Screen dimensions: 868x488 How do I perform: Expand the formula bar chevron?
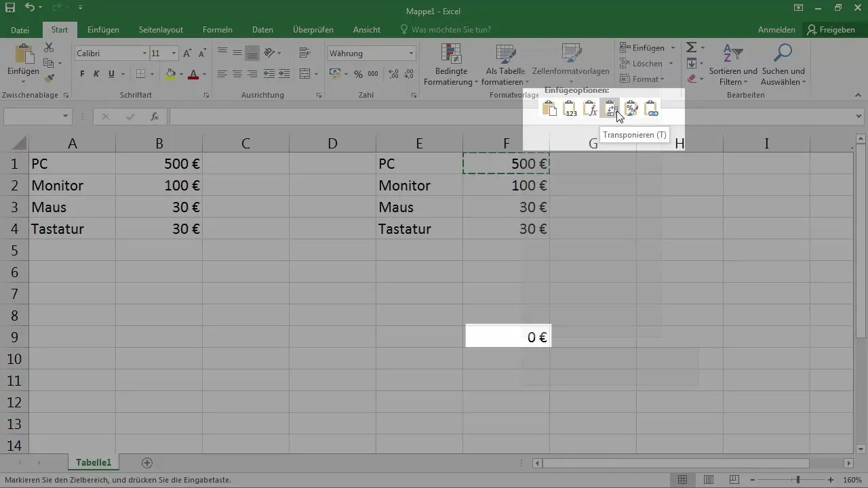pos(860,117)
